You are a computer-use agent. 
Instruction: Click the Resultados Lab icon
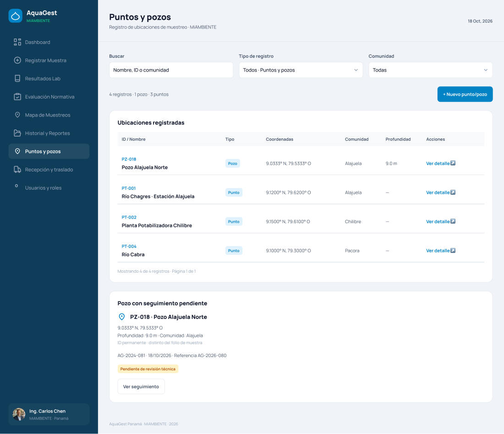17,78
